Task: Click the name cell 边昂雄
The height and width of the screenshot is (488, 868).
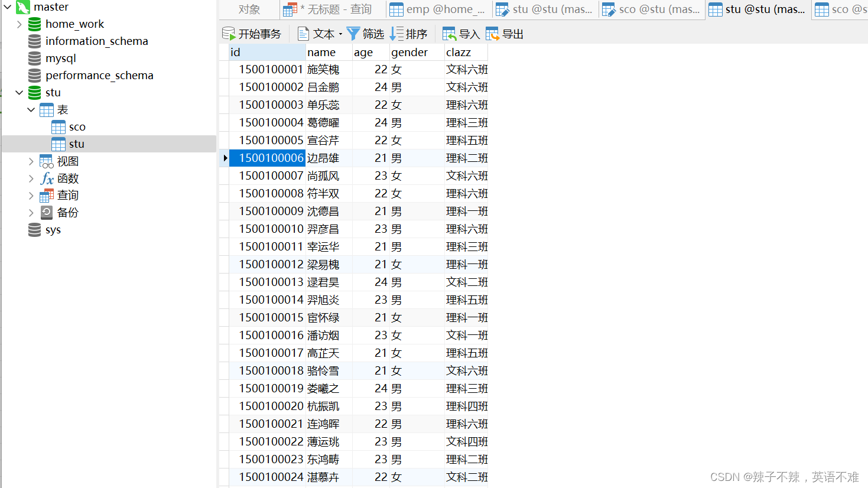Action: click(x=329, y=158)
